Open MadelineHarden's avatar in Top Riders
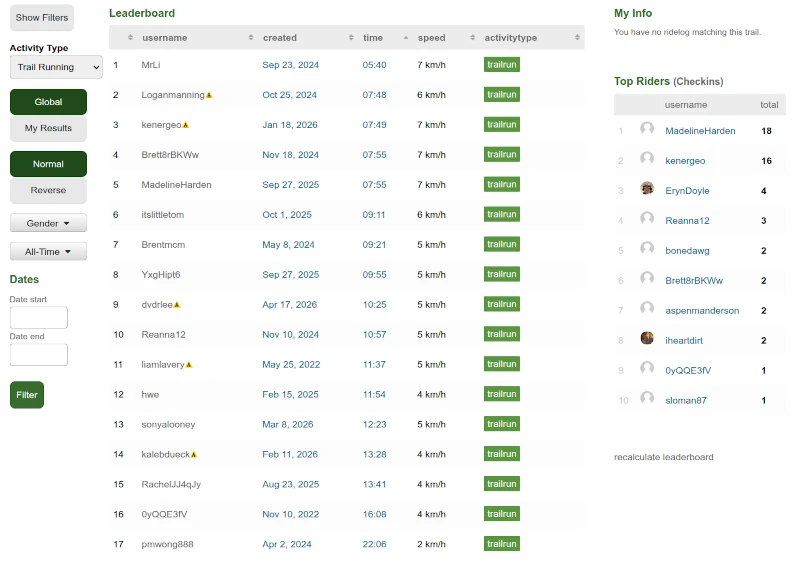Image resolution: width=800 pixels, height=585 pixels. pyautogui.click(x=647, y=128)
